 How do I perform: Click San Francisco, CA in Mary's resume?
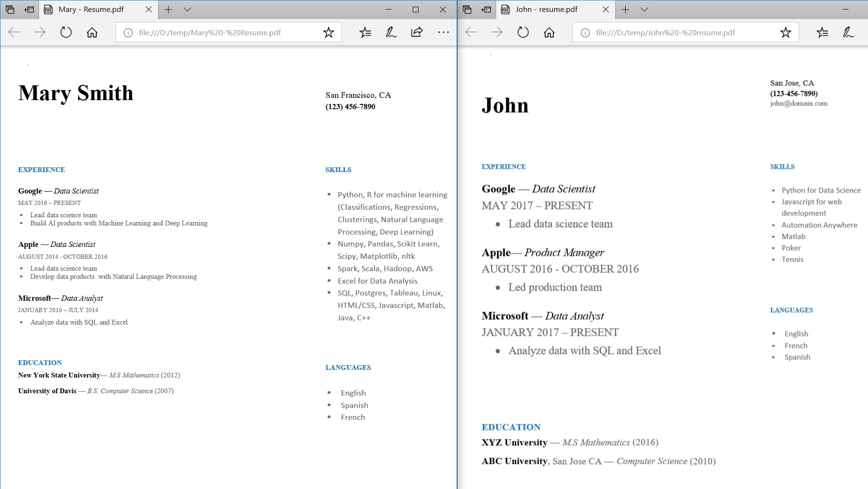pyautogui.click(x=358, y=95)
